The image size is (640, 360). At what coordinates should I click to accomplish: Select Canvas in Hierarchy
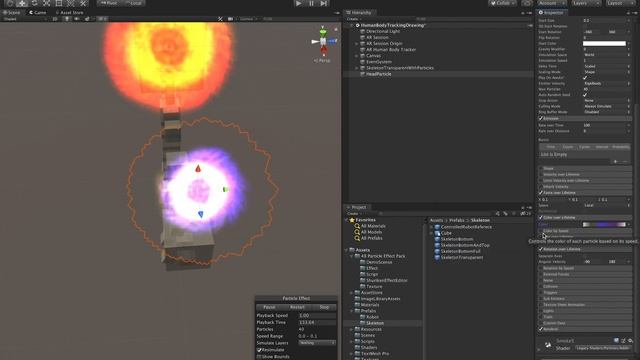point(373,56)
